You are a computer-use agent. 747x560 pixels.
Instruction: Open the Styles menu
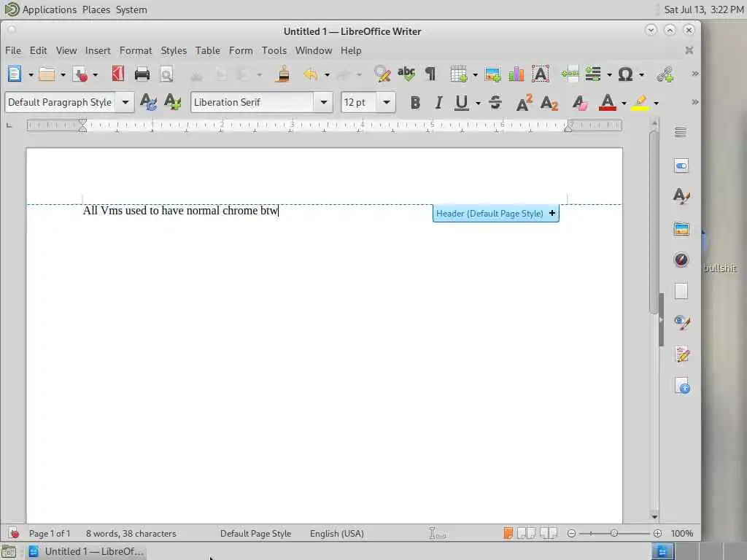click(x=174, y=50)
